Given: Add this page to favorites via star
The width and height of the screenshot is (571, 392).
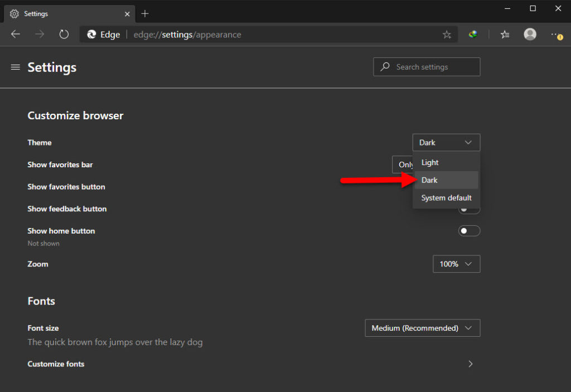Looking at the screenshot, I should 447,34.
